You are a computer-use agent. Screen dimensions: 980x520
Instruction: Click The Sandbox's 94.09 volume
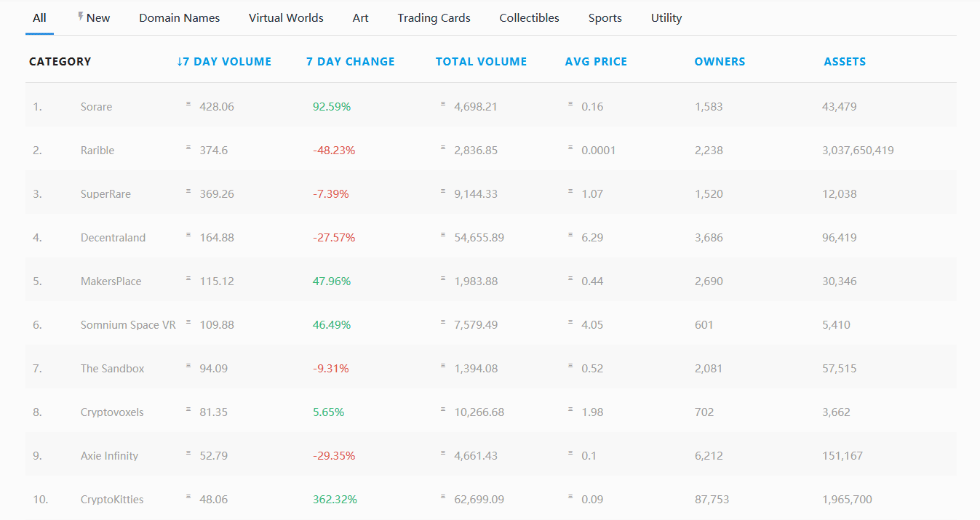pos(214,368)
